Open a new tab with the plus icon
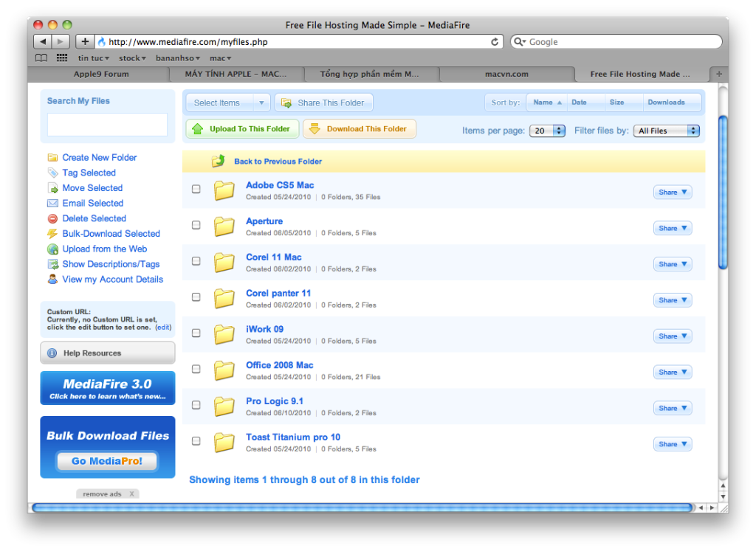This screenshot has width=756, height=551. coord(719,74)
